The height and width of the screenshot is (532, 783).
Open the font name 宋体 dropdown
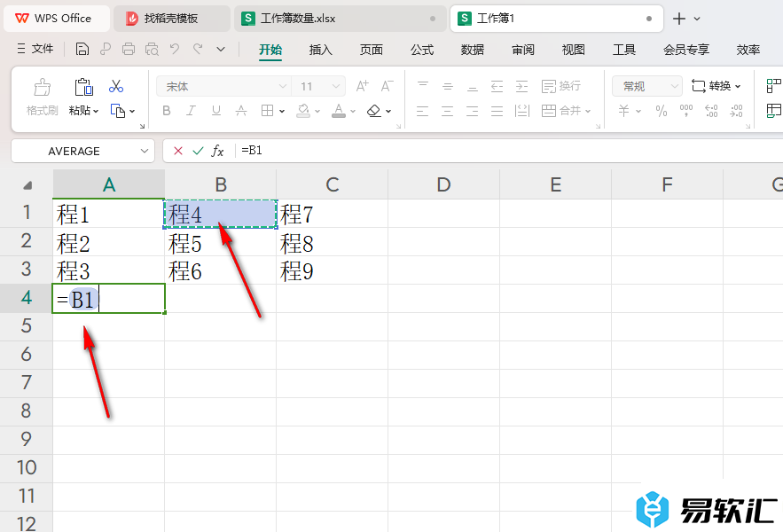click(x=283, y=86)
